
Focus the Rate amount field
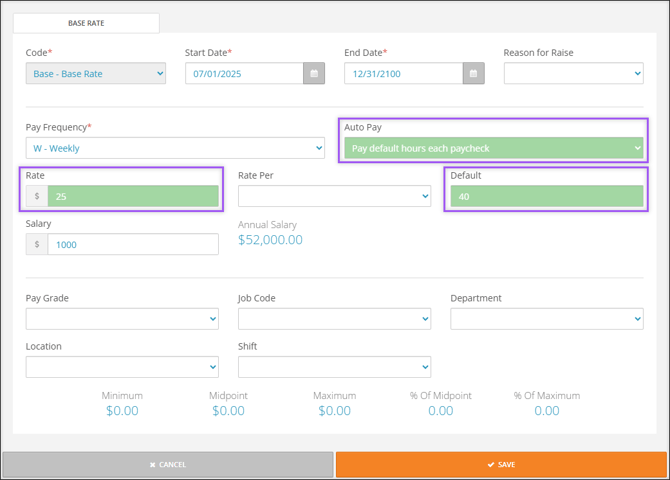tap(133, 196)
